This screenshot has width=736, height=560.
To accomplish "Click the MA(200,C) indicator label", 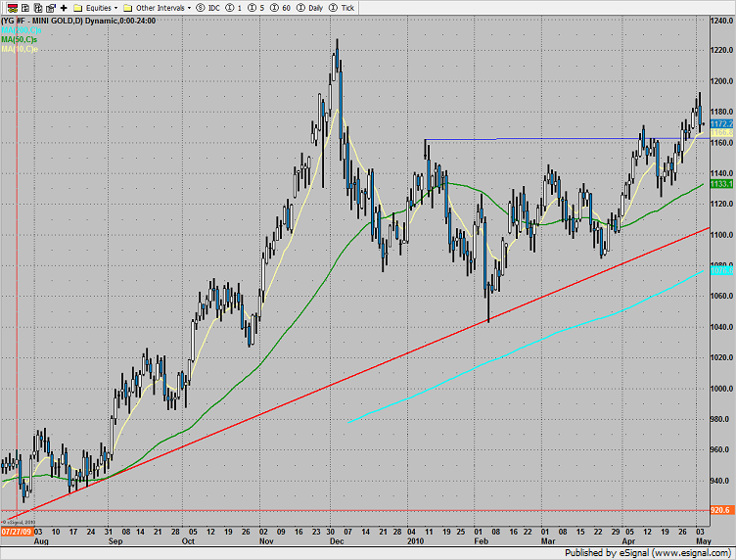I will (x=20, y=28).
